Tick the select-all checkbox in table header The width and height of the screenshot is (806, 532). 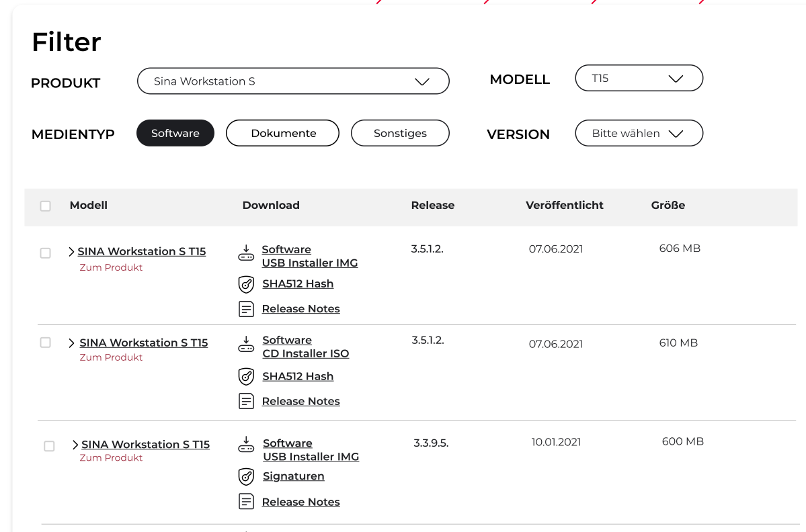click(45, 206)
